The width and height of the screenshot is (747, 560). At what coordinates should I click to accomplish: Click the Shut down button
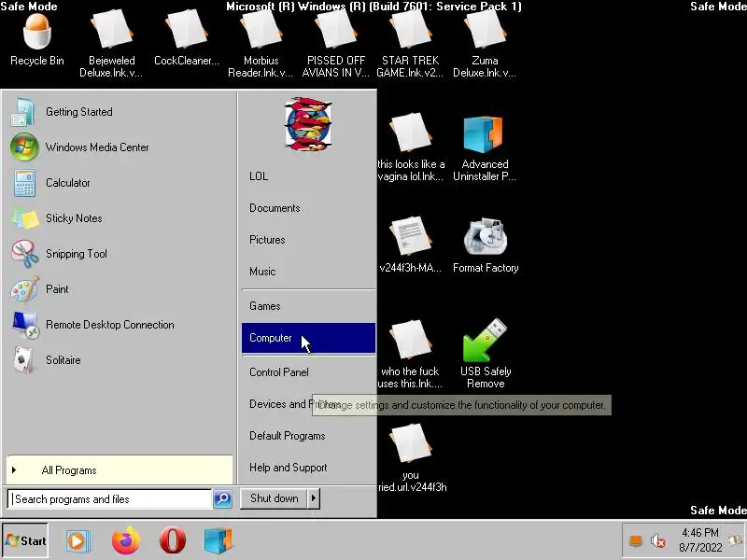point(274,498)
